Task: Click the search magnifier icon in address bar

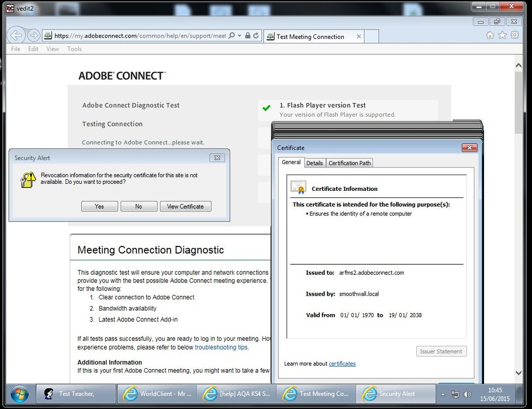Action: click(231, 35)
